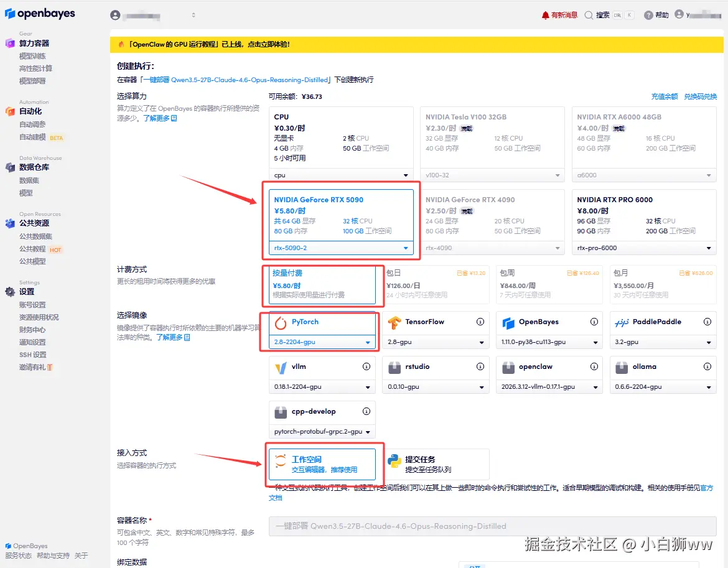The height and width of the screenshot is (568, 728).
Task: Click the PyTorch flame logo icon
Action: click(281, 323)
